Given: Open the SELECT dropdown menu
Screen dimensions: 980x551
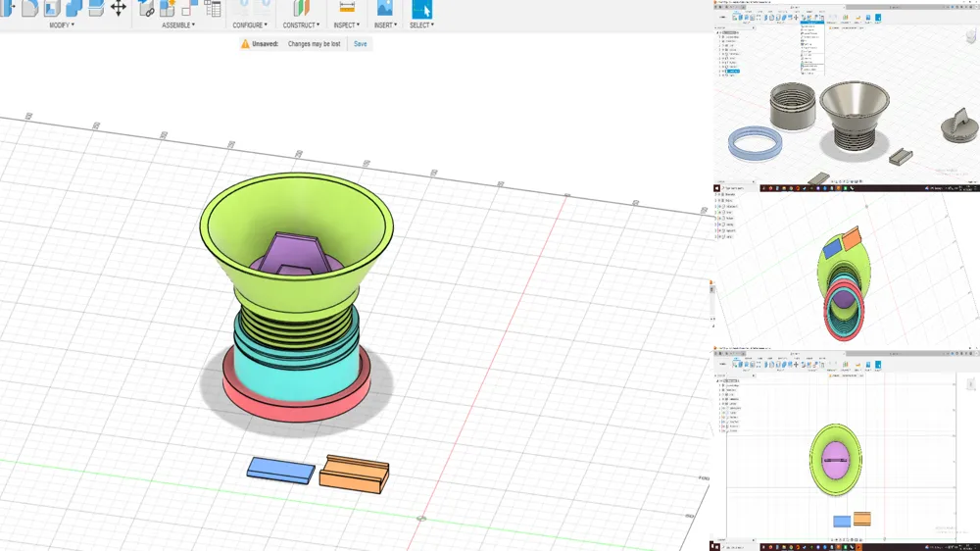Looking at the screenshot, I should click(421, 25).
